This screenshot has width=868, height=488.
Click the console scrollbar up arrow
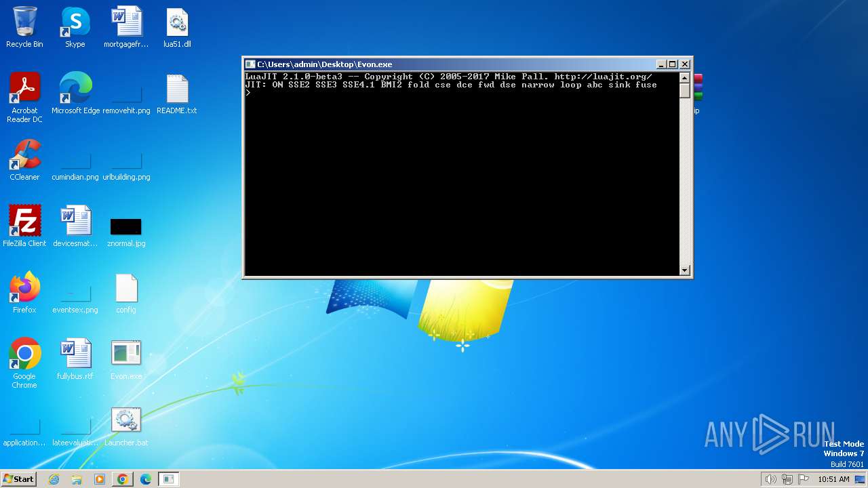pyautogui.click(x=685, y=77)
